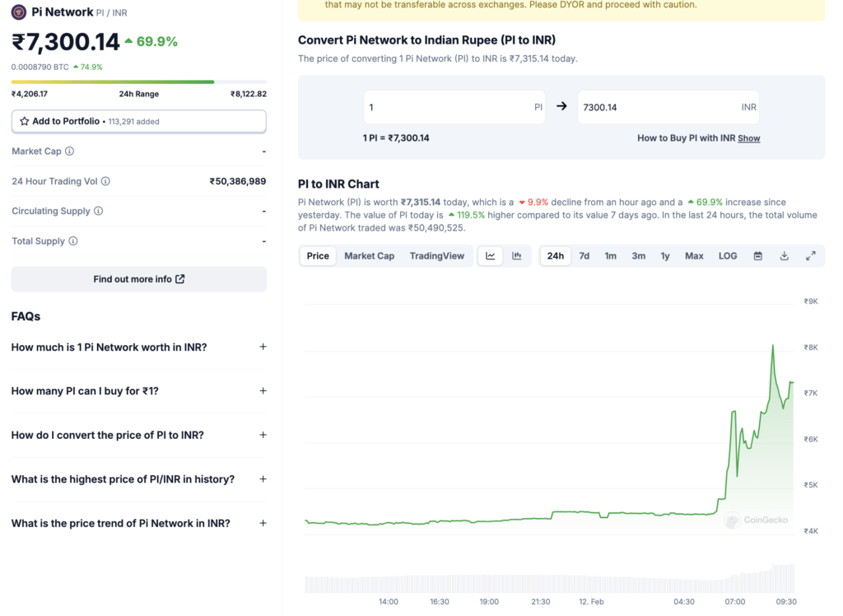Click Find out more info button

tap(138, 279)
